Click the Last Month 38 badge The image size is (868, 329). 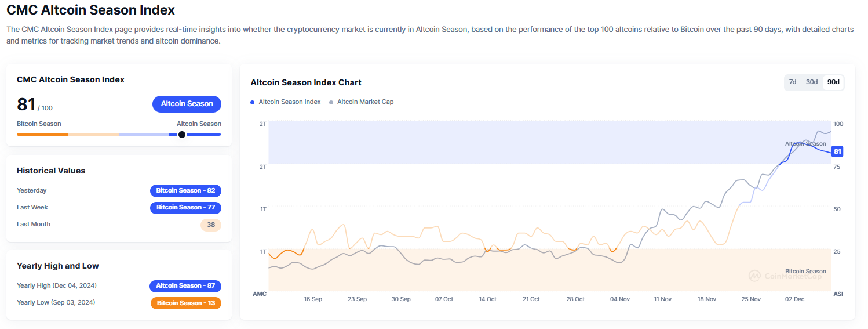click(211, 225)
